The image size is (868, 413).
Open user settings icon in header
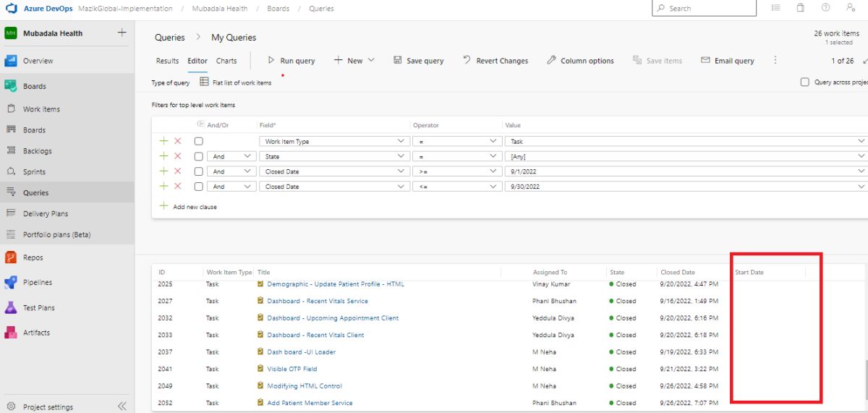851,8
